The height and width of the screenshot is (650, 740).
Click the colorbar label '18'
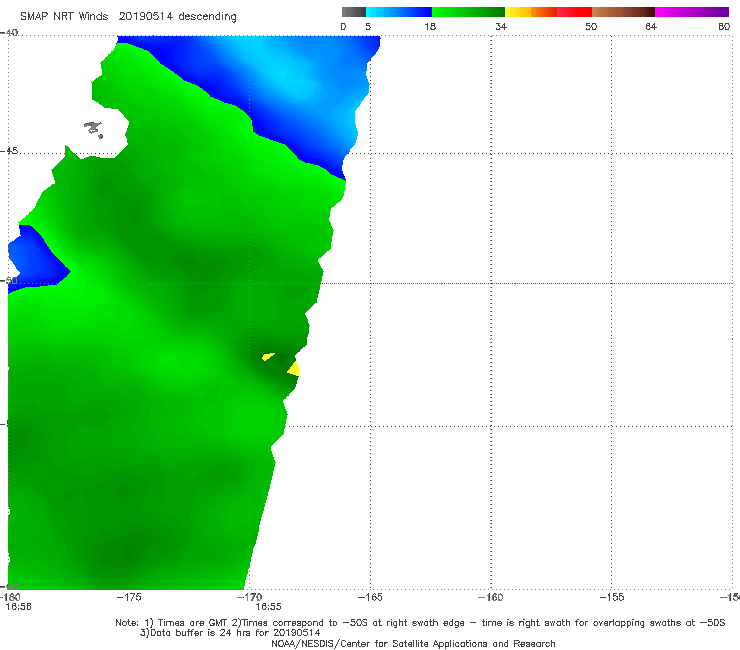(x=430, y=26)
